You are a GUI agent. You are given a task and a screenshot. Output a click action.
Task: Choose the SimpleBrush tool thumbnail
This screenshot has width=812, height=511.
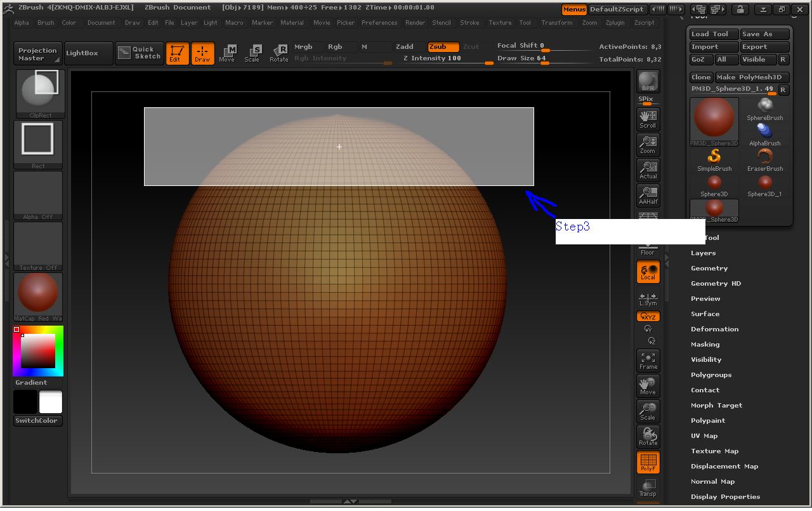click(714, 159)
